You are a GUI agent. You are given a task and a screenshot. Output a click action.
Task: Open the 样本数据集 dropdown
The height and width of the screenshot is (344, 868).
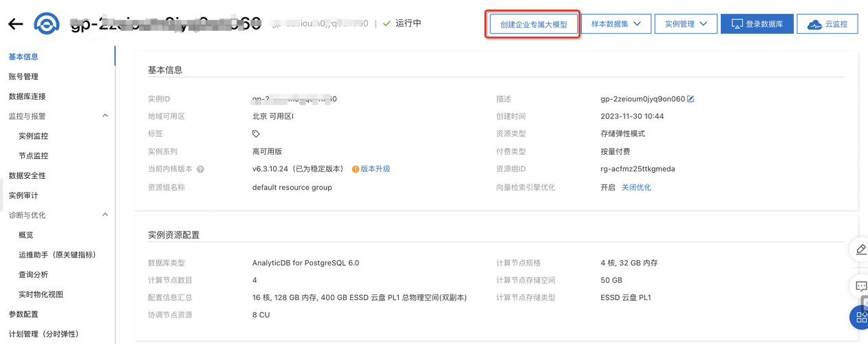click(616, 23)
